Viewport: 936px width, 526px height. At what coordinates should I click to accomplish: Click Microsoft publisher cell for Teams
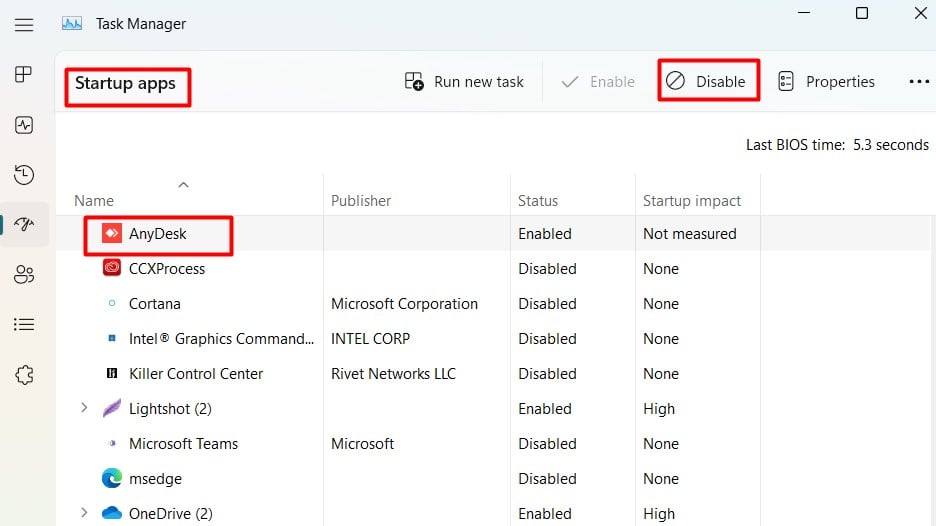(x=362, y=444)
